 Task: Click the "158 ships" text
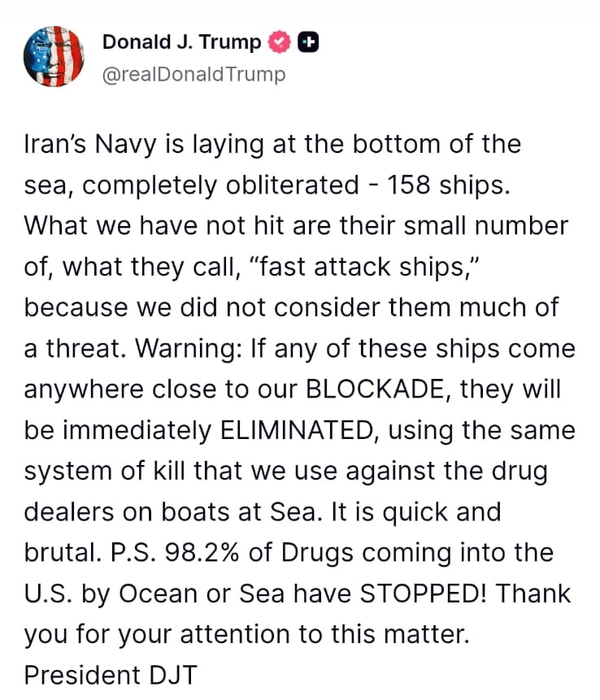(447, 185)
